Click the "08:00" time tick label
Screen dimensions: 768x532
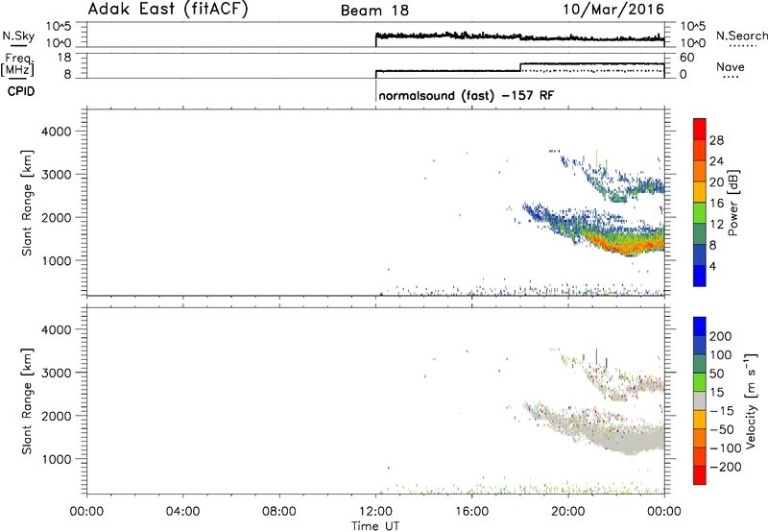click(279, 512)
